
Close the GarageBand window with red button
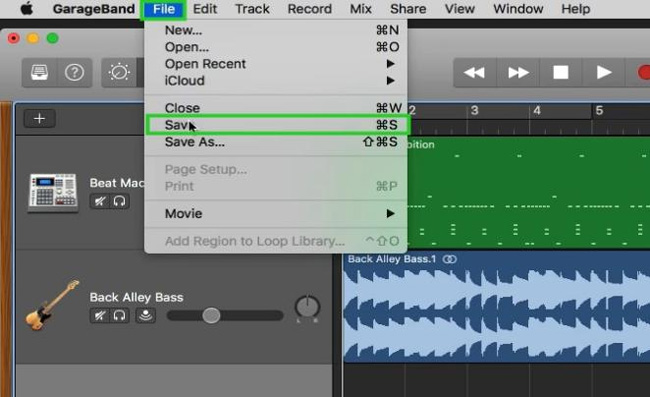coord(13,39)
